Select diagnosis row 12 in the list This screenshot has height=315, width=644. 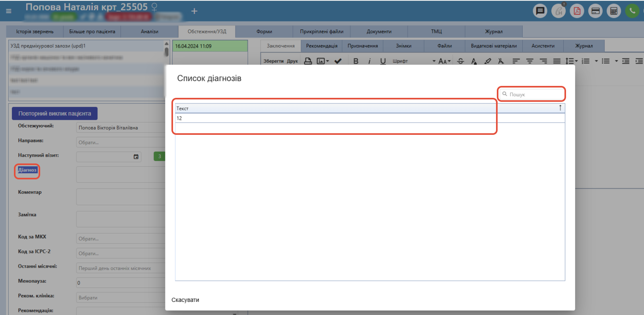[370, 118]
